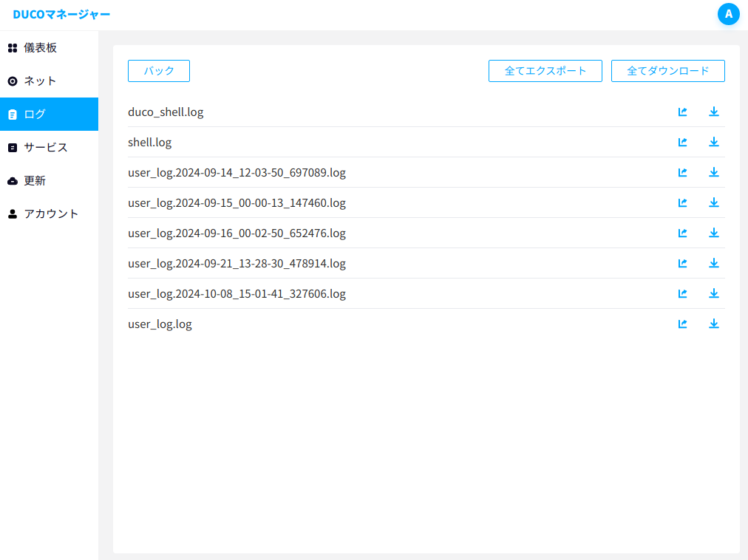
Task: Download the shell.log file
Action: coord(714,142)
